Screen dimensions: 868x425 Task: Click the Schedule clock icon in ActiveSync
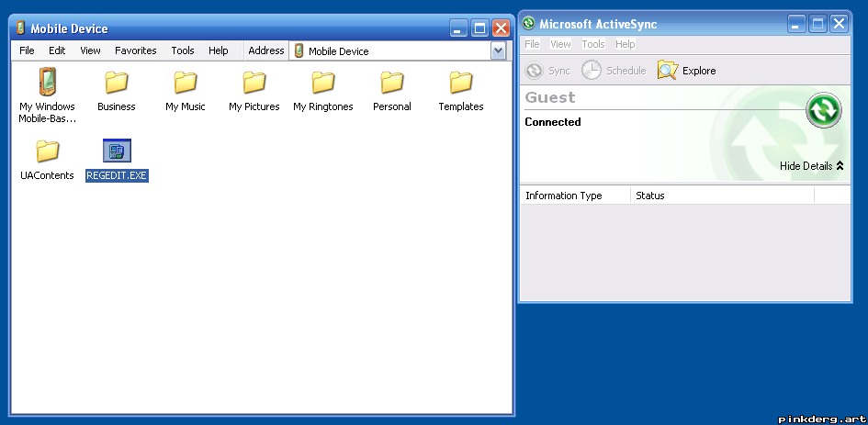click(592, 71)
